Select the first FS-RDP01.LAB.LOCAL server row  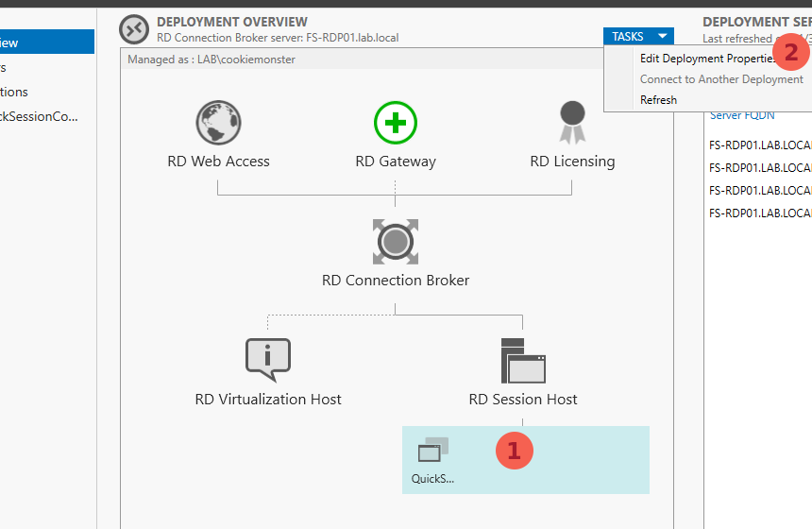[x=760, y=145]
